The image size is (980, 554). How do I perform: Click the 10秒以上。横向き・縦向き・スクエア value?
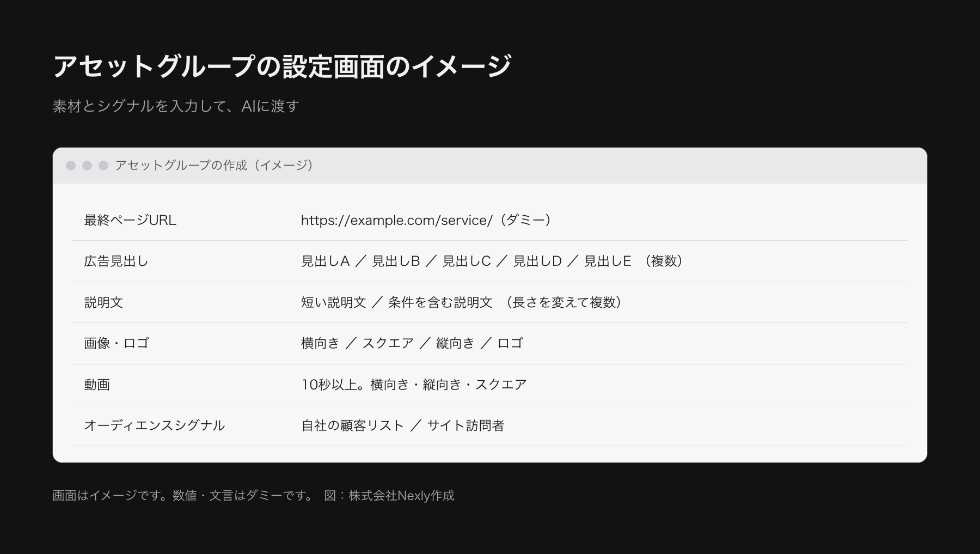coord(414,385)
